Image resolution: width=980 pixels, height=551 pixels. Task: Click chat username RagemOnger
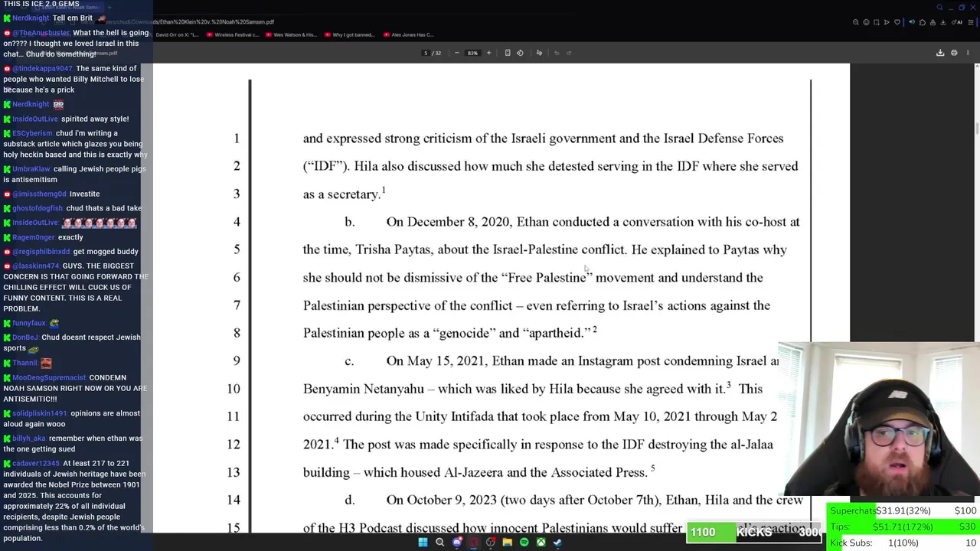pos(34,237)
